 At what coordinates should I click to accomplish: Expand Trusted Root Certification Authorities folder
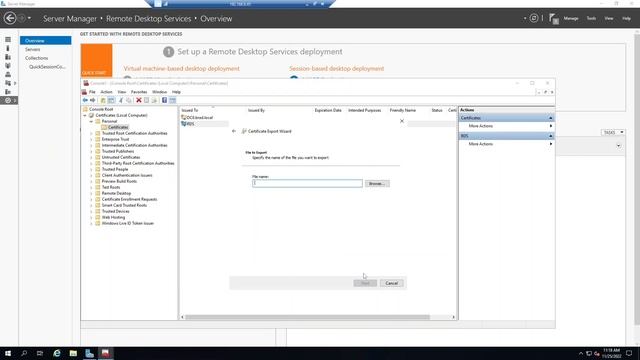tap(91, 133)
